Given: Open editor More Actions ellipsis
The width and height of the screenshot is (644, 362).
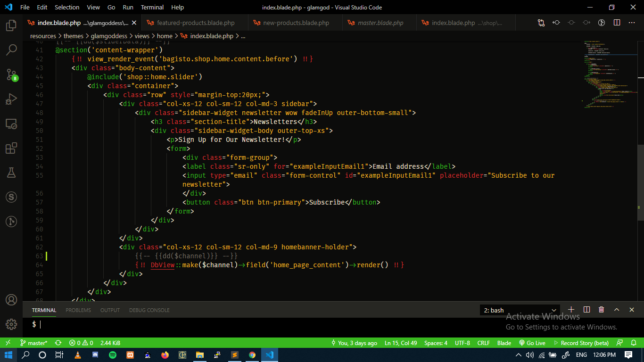Looking at the screenshot, I should (x=632, y=23).
